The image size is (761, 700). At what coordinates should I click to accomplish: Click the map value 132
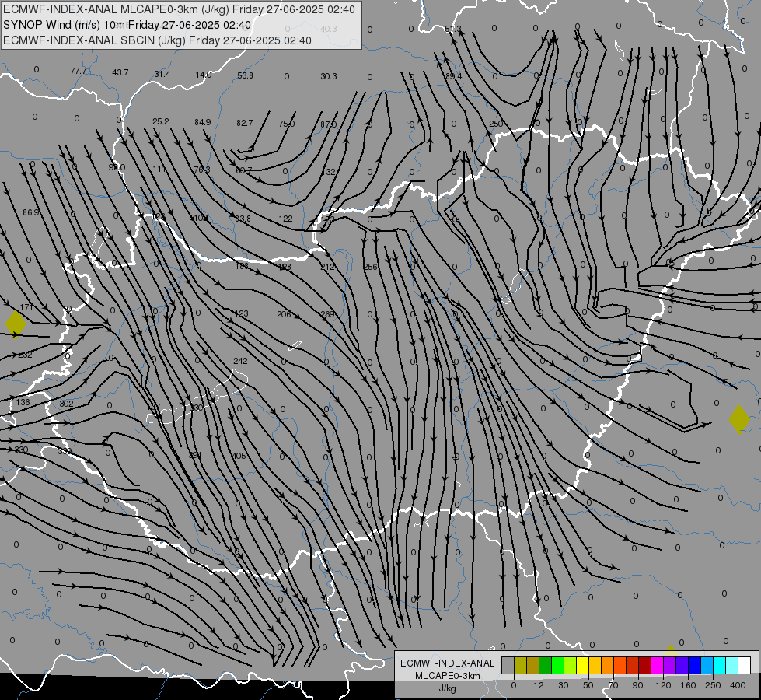328,172
